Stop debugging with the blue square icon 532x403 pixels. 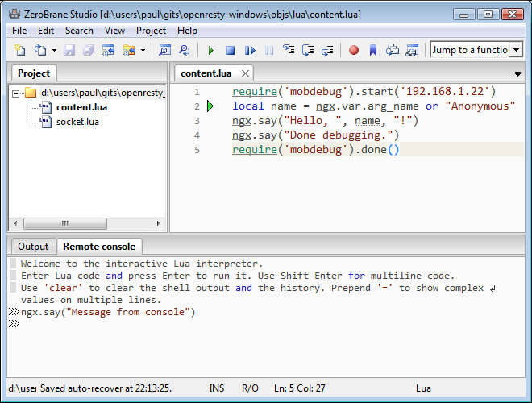231,50
